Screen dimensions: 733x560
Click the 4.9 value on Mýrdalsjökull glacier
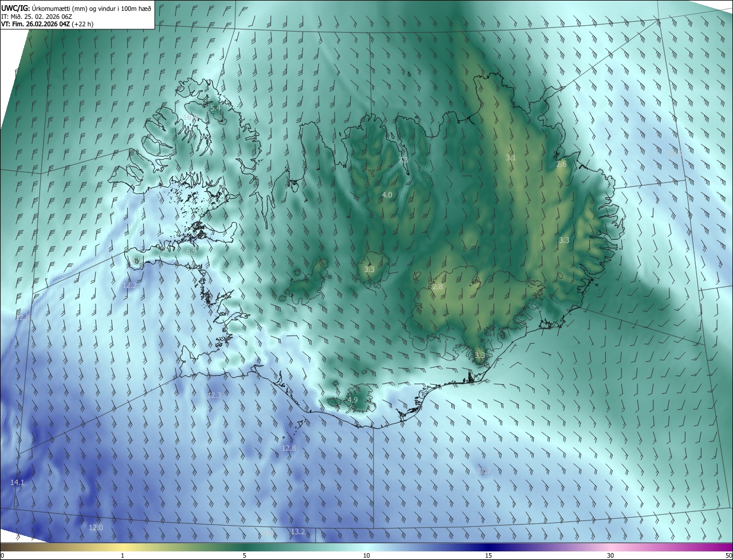click(x=353, y=400)
